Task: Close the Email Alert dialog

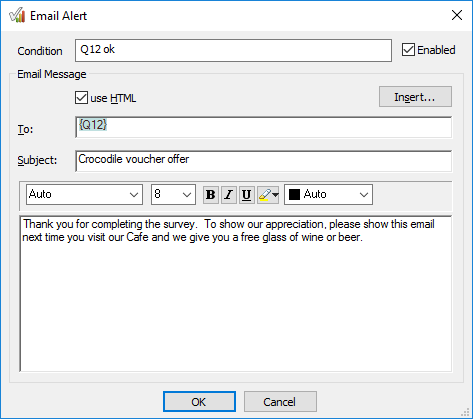Action: click(457, 15)
